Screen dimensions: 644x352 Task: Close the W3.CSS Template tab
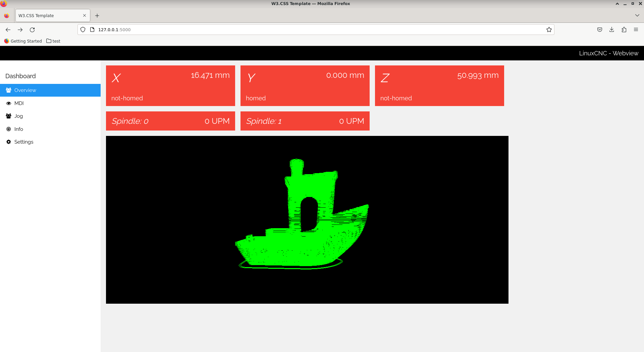pos(85,15)
